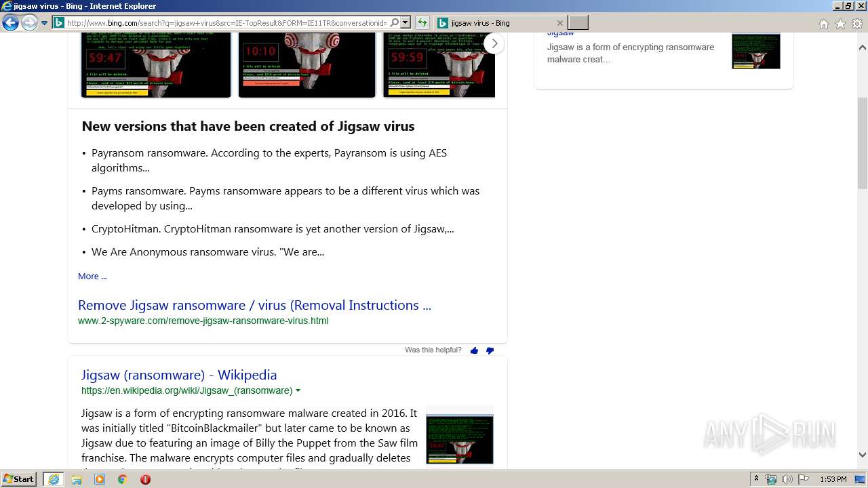Open Chrome taskbar icon
This screenshot has height=488, width=868.
[122, 479]
